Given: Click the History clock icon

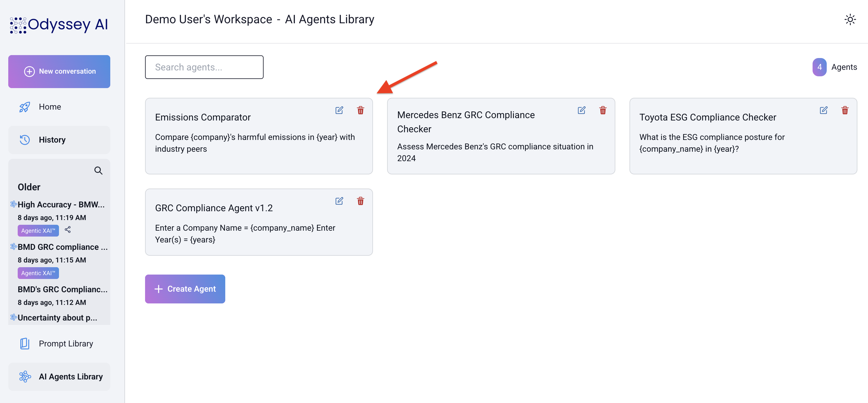Looking at the screenshot, I should 24,140.
